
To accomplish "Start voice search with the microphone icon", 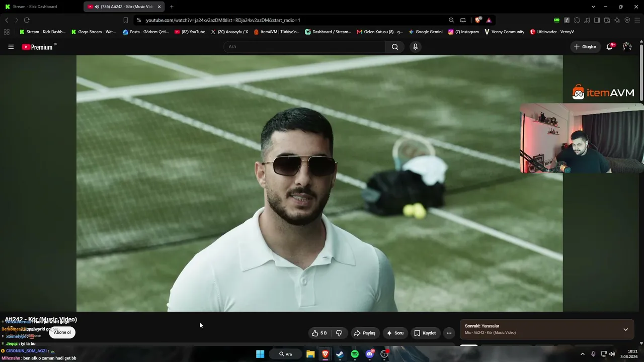I will pos(415,47).
